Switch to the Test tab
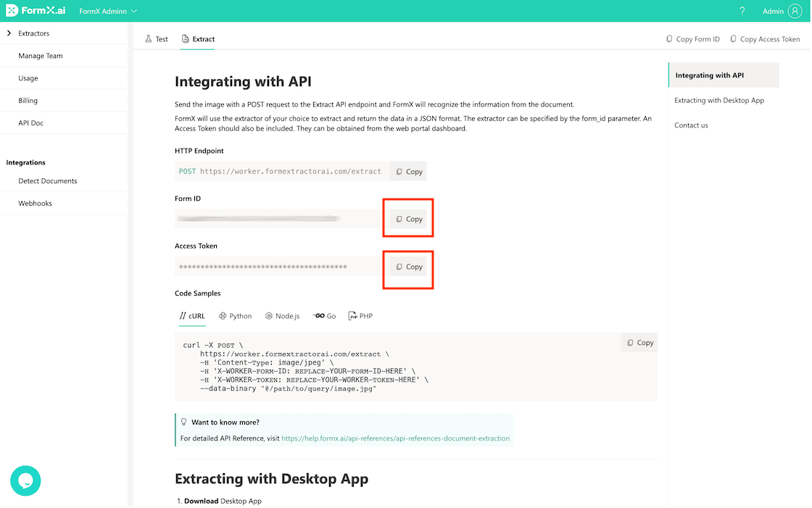This screenshot has height=508, width=812. pyautogui.click(x=157, y=39)
